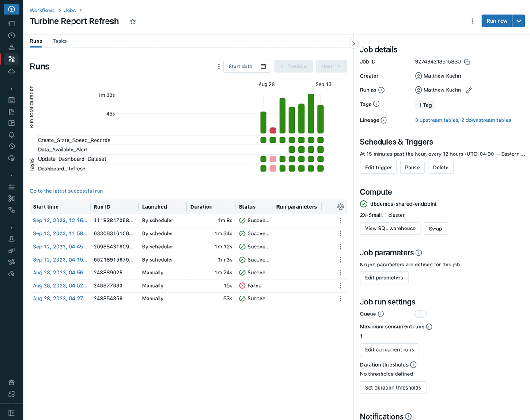Expand the Run now dropdown arrow

click(519, 21)
